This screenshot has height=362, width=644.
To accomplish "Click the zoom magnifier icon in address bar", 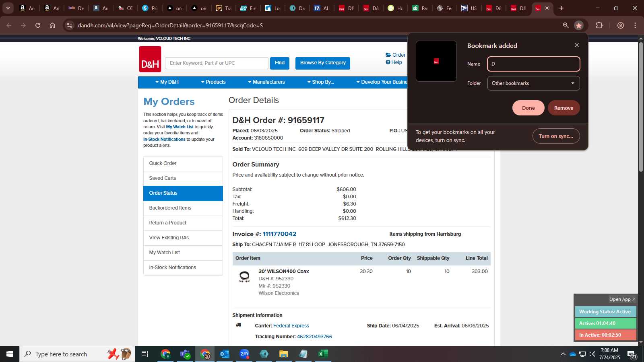I will (566, 25).
